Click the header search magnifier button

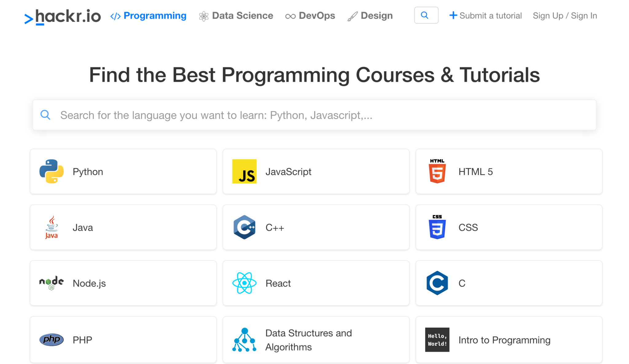tap(426, 15)
